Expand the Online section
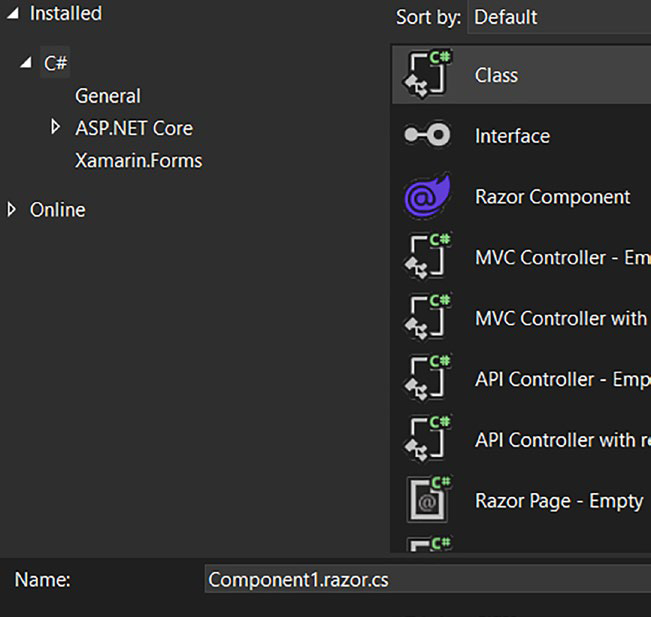Viewport: 651px width, 617px height. click(12, 210)
